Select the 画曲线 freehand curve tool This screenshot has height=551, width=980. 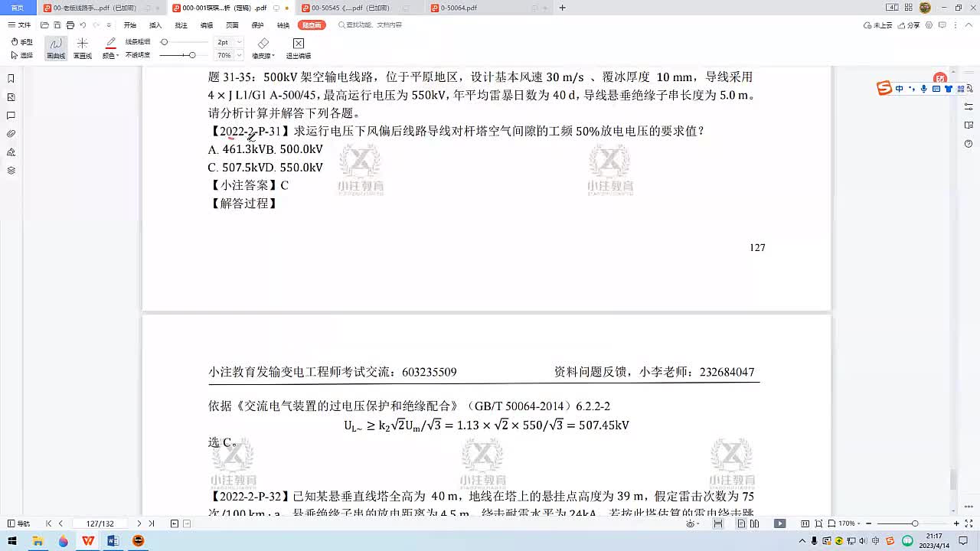click(55, 47)
